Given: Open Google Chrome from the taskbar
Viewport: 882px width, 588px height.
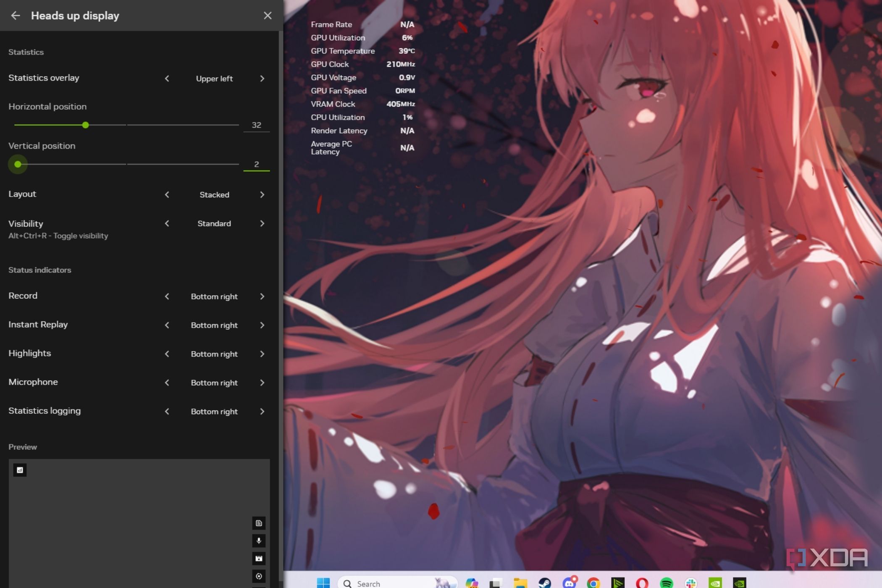Looking at the screenshot, I should pyautogui.click(x=593, y=583).
